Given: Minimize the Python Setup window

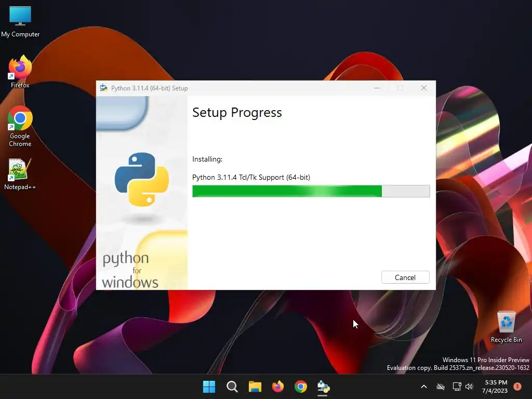Looking at the screenshot, I should (x=377, y=88).
